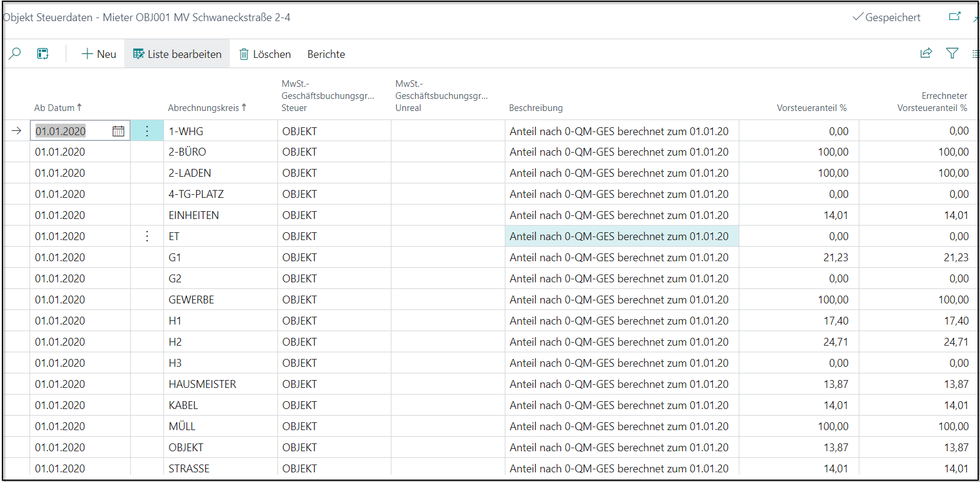Viewport: 980px width, 482px height.
Task: Toggle Liste bearbeiten mode
Action: [177, 54]
